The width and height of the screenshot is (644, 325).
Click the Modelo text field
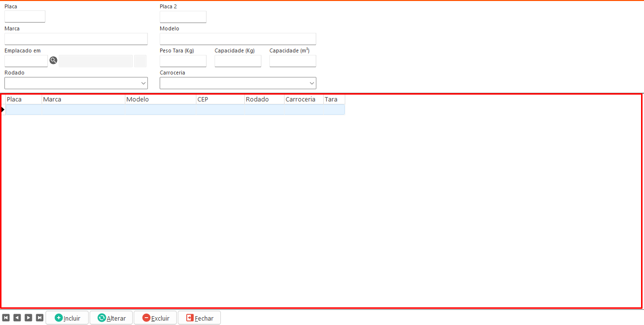pos(238,39)
